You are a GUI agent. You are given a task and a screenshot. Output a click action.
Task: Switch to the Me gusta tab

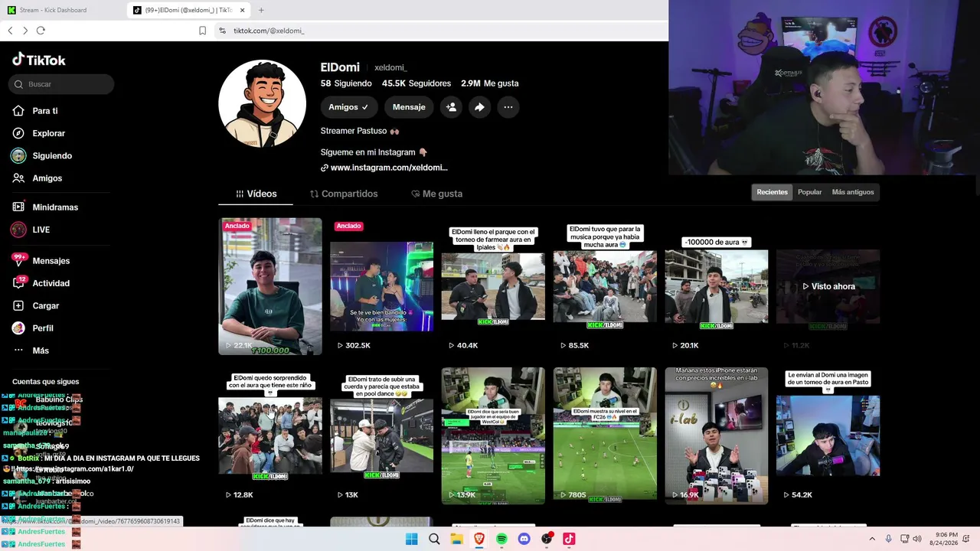437,194
